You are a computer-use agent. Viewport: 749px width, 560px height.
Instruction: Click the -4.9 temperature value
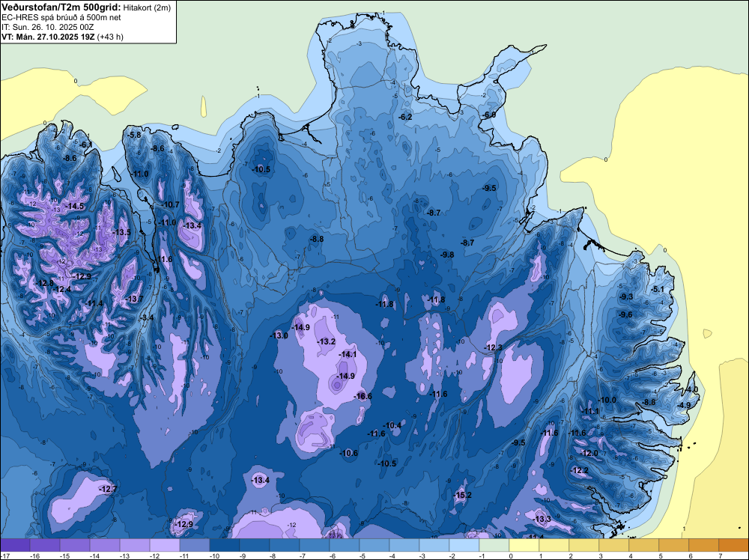(684, 405)
